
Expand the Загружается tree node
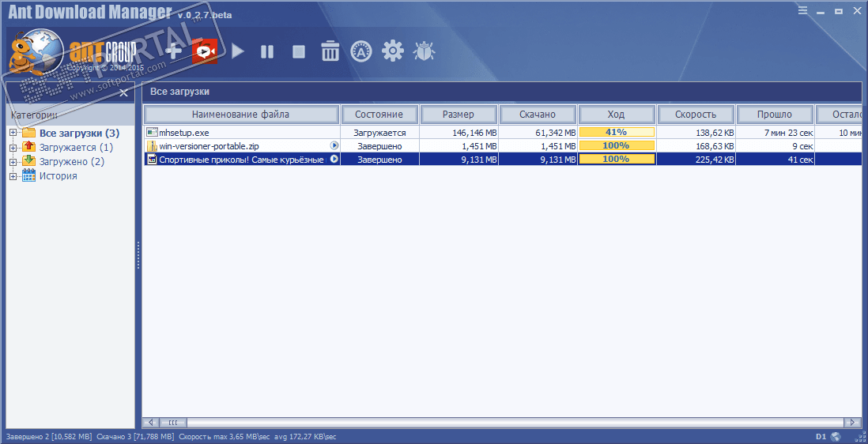coord(13,148)
